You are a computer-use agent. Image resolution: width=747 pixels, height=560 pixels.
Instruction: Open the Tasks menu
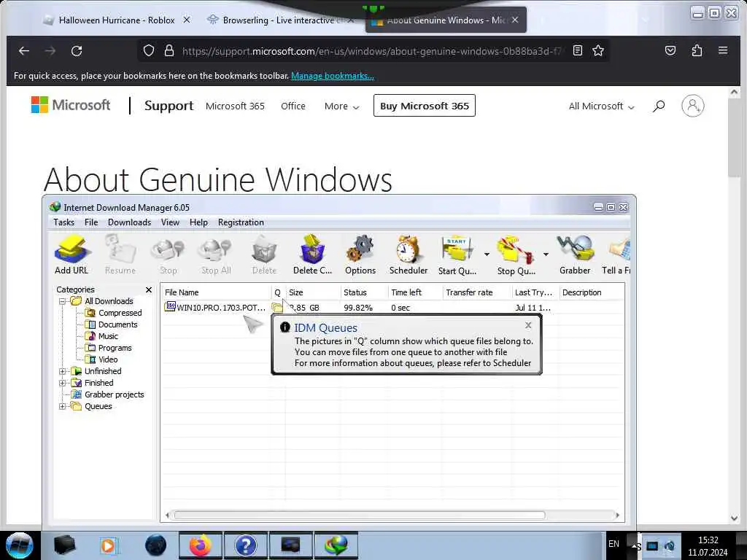coord(64,222)
